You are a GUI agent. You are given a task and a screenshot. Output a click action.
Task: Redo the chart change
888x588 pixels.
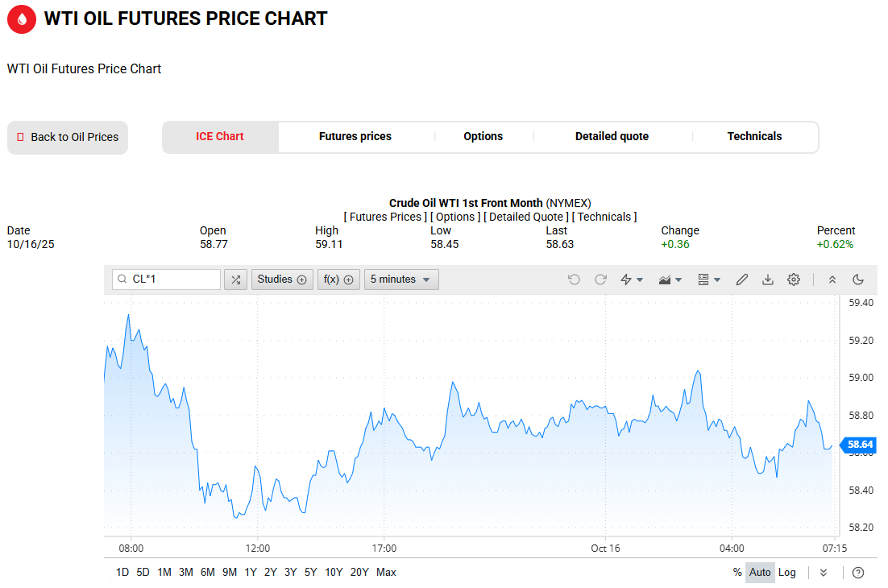coord(600,280)
